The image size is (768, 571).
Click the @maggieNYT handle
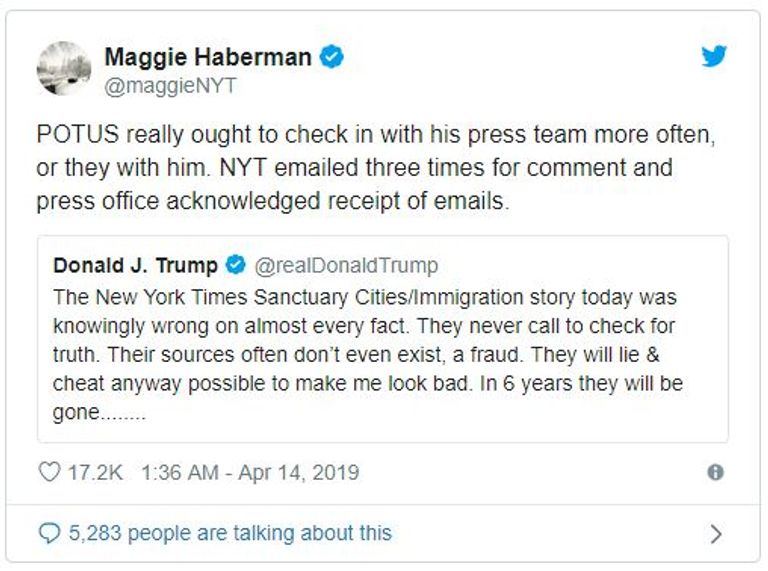171,86
